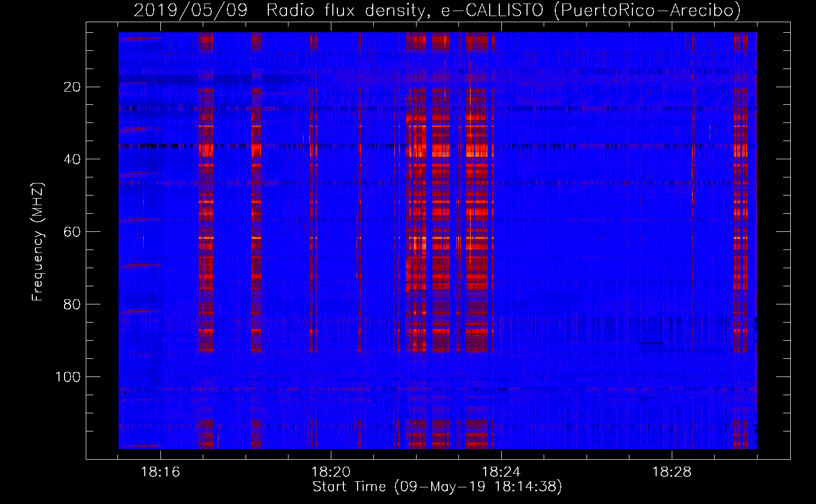Click the '20' frequency tick label
The width and height of the screenshot is (816, 504).
tap(72, 87)
